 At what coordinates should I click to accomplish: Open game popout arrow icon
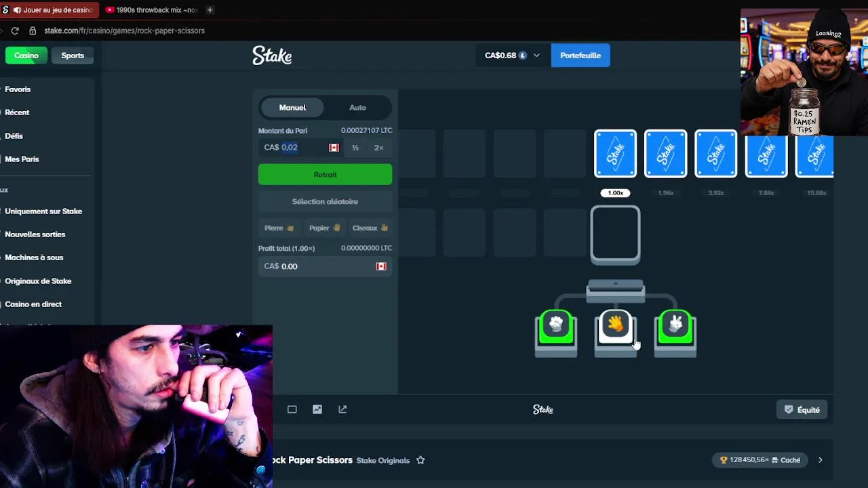(x=342, y=409)
